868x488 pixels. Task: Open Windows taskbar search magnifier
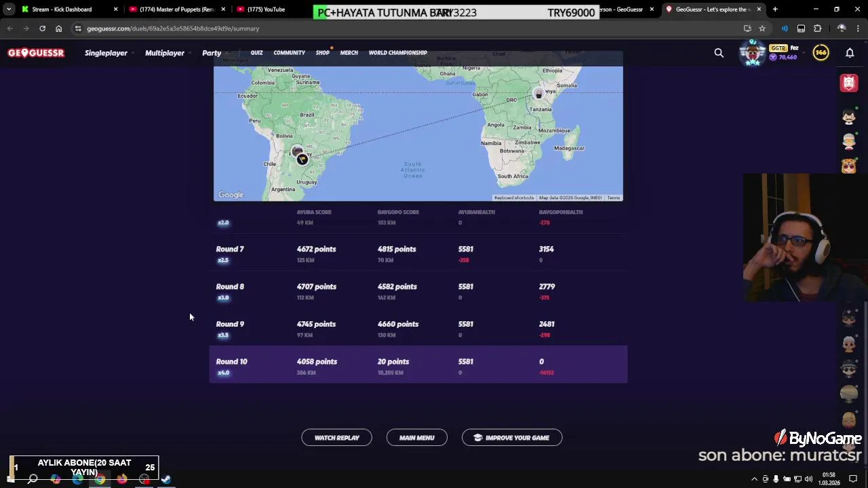(x=33, y=479)
